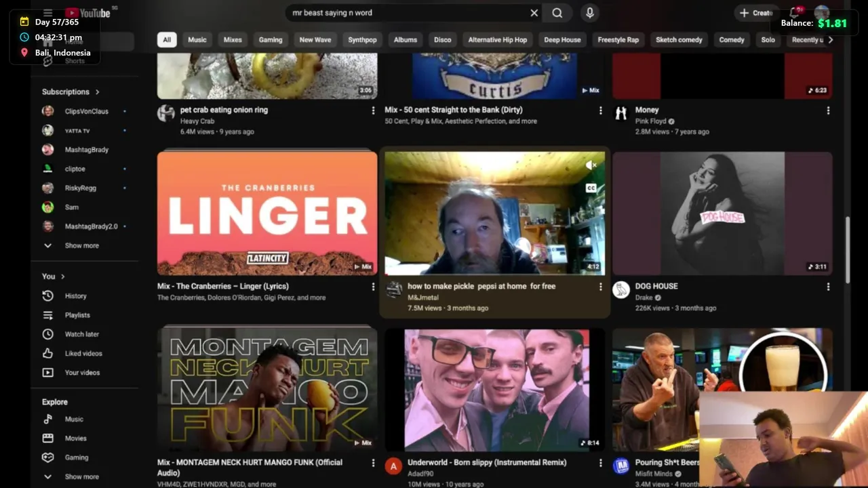Select the Freestyle Rap chip
The image size is (868, 488).
(x=618, y=40)
